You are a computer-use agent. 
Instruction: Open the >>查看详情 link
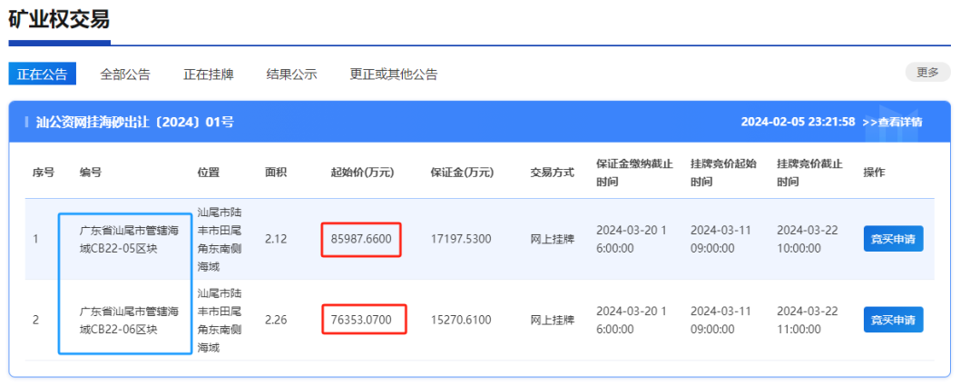tap(892, 122)
